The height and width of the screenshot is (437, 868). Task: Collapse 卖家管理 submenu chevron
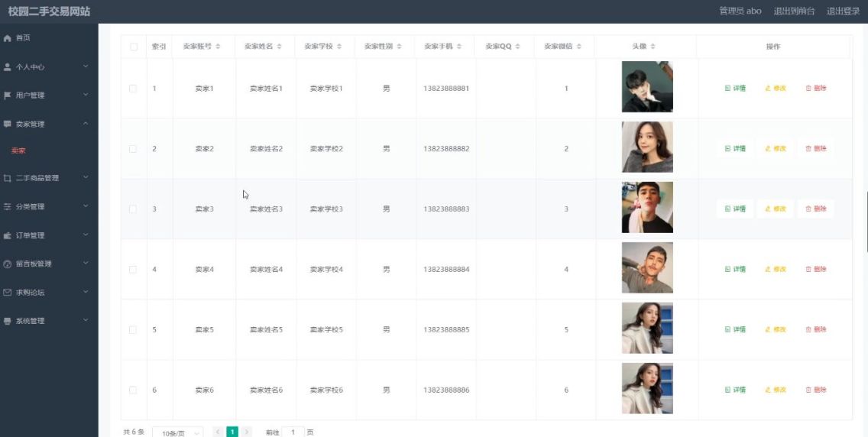point(86,123)
